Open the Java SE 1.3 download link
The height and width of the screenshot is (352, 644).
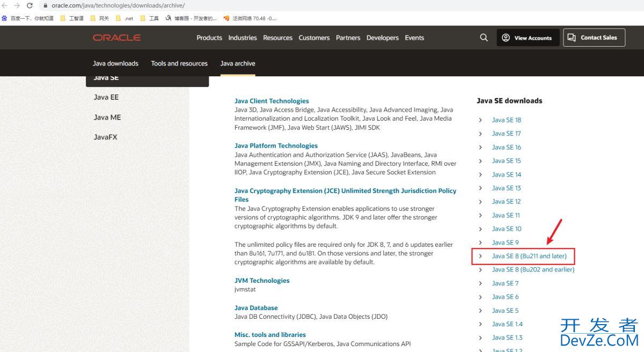tap(507, 338)
